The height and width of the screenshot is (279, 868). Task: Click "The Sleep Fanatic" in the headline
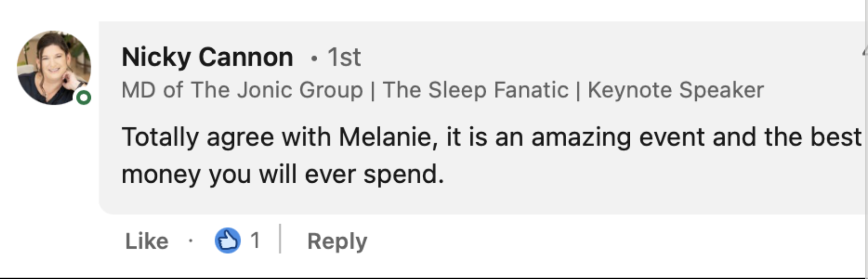[475, 90]
